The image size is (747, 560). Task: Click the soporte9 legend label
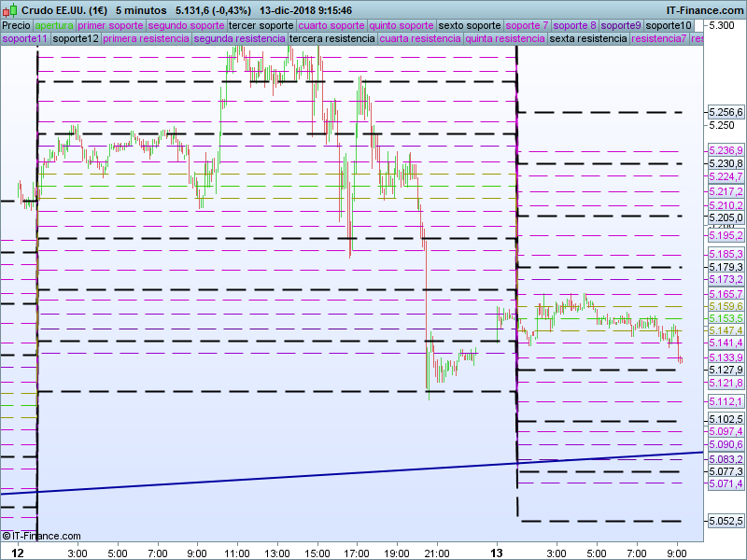coord(621,26)
